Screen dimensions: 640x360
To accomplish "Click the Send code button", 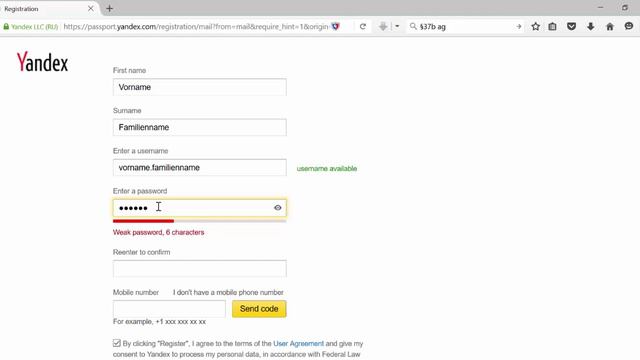I will click(259, 309).
